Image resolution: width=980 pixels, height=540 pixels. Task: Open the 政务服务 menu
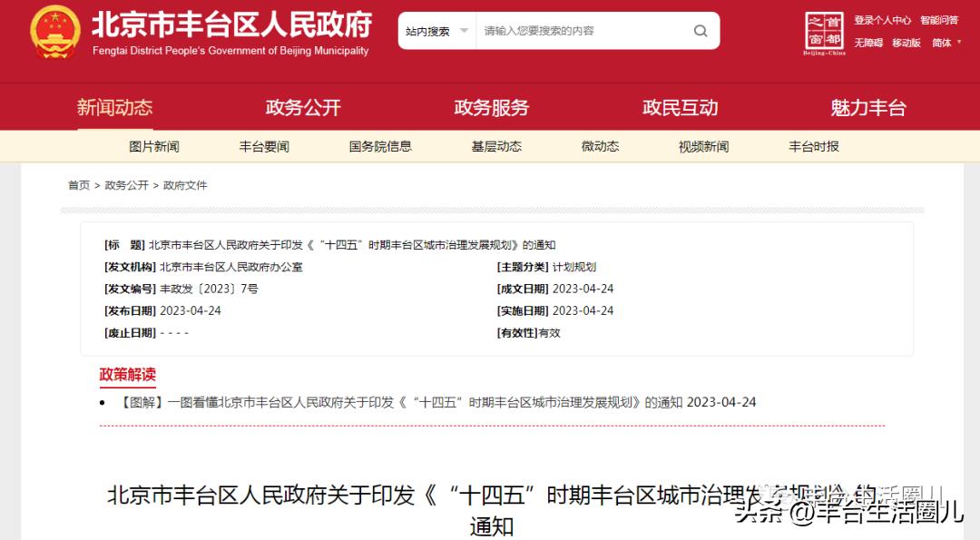pyautogui.click(x=491, y=106)
